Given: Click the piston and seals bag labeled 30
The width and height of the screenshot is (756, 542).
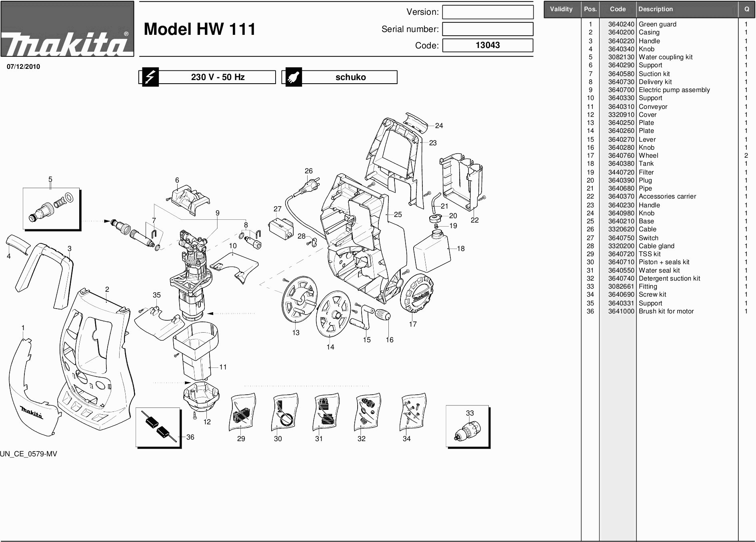Looking at the screenshot, I should [x=284, y=413].
